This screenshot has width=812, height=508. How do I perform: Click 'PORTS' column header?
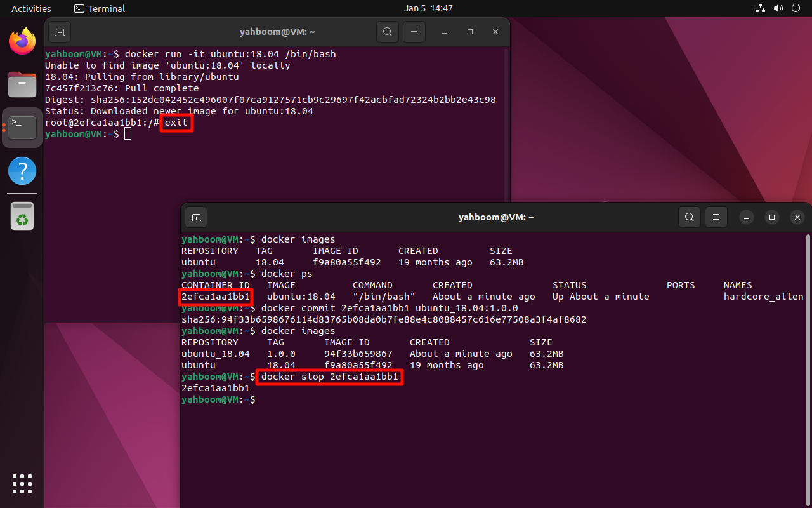point(681,285)
